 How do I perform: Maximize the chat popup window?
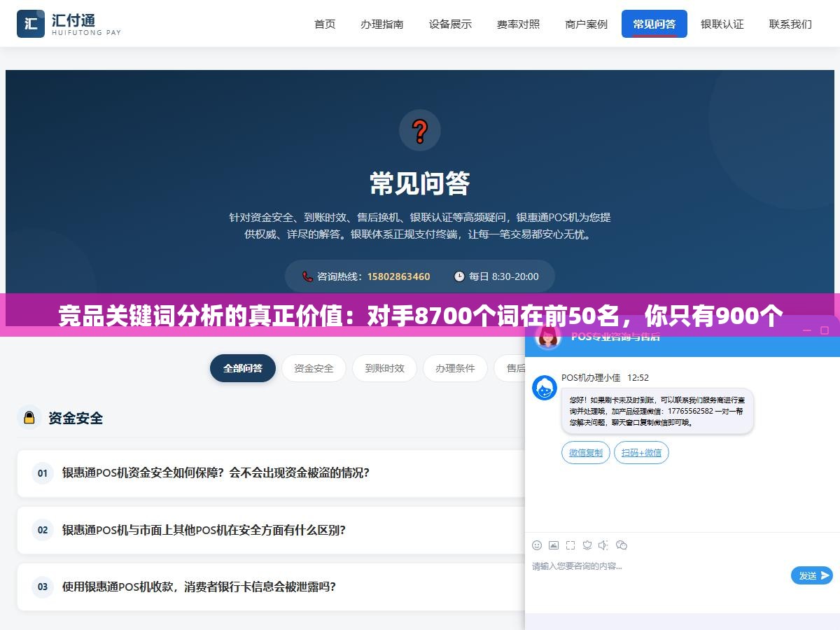coord(825,330)
